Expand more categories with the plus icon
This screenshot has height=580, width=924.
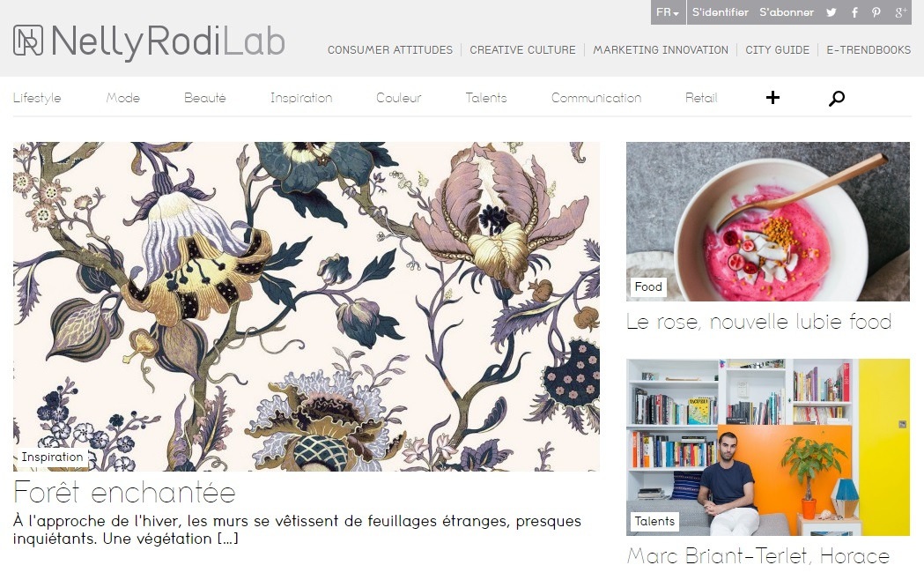tap(772, 97)
